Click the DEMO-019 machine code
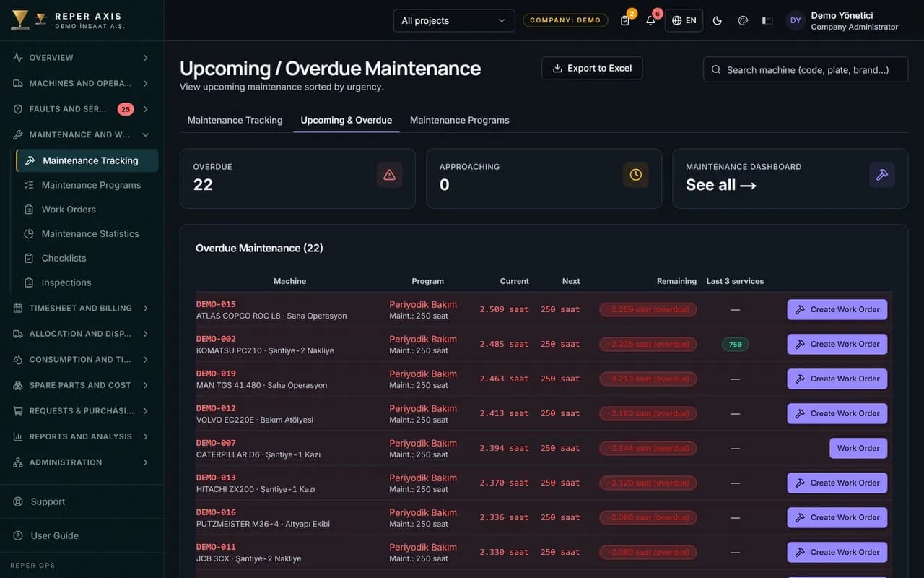 (x=216, y=374)
